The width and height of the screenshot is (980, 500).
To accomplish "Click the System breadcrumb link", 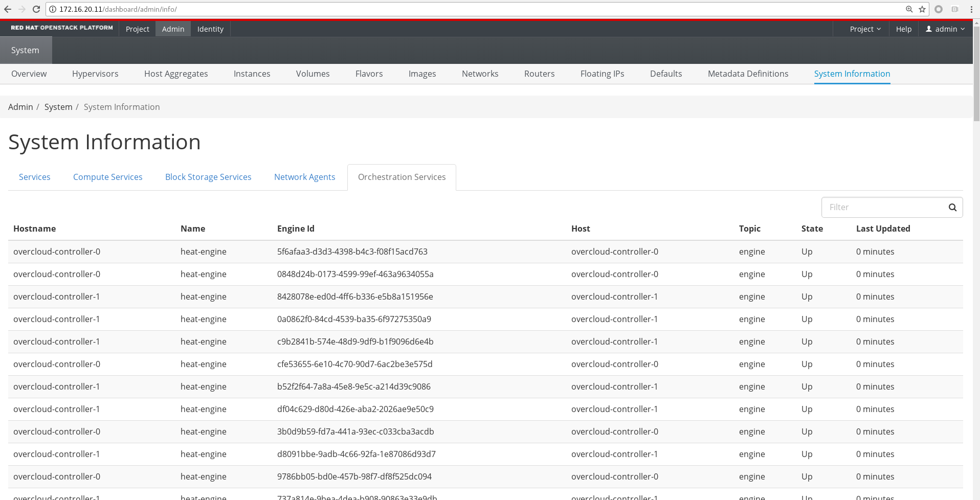I will (58, 107).
